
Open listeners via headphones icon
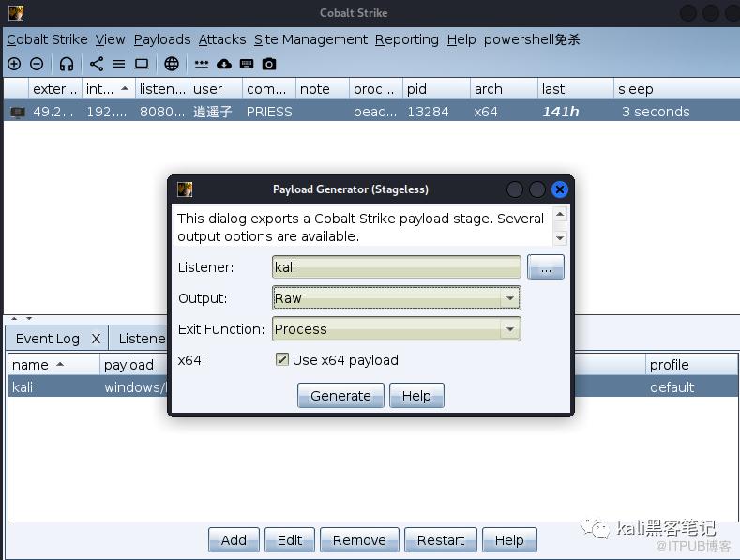pyautogui.click(x=67, y=64)
